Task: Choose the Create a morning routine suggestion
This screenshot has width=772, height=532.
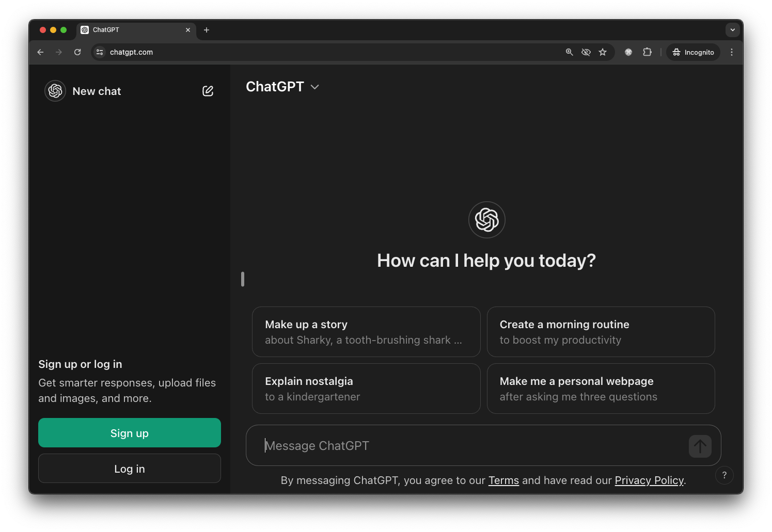Action: (x=601, y=332)
